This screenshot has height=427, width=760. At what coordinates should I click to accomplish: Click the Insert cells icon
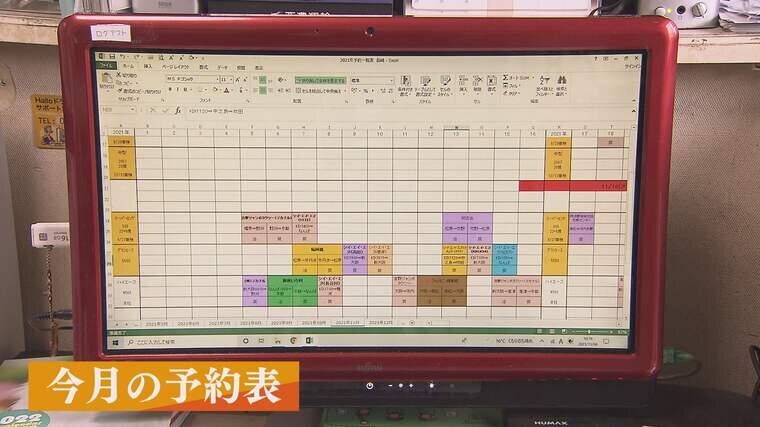[x=463, y=82]
